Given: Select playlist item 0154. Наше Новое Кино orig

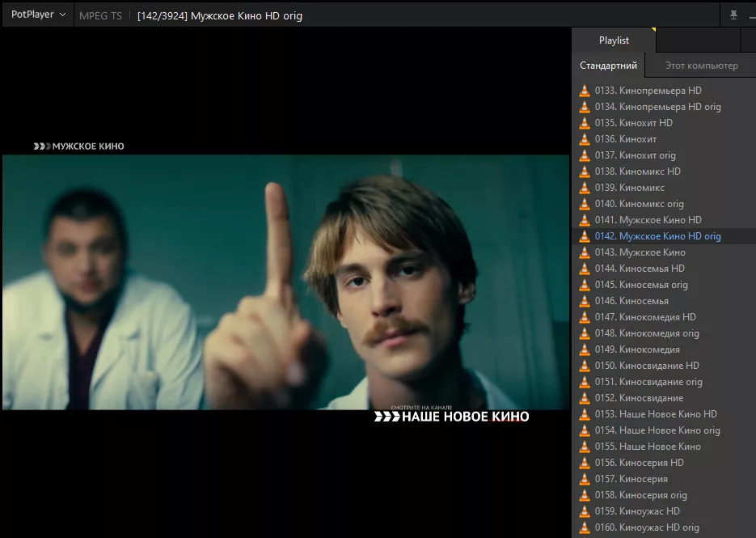Looking at the screenshot, I should (x=664, y=430).
